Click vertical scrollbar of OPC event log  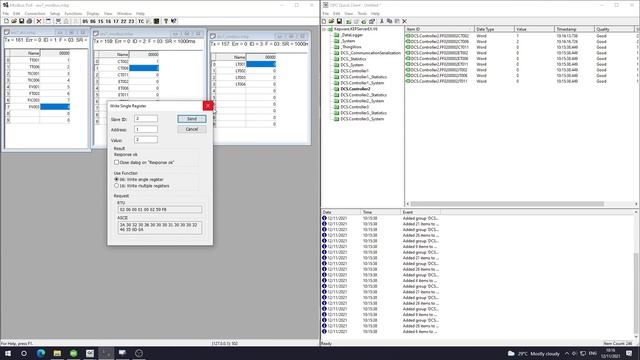click(636, 294)
